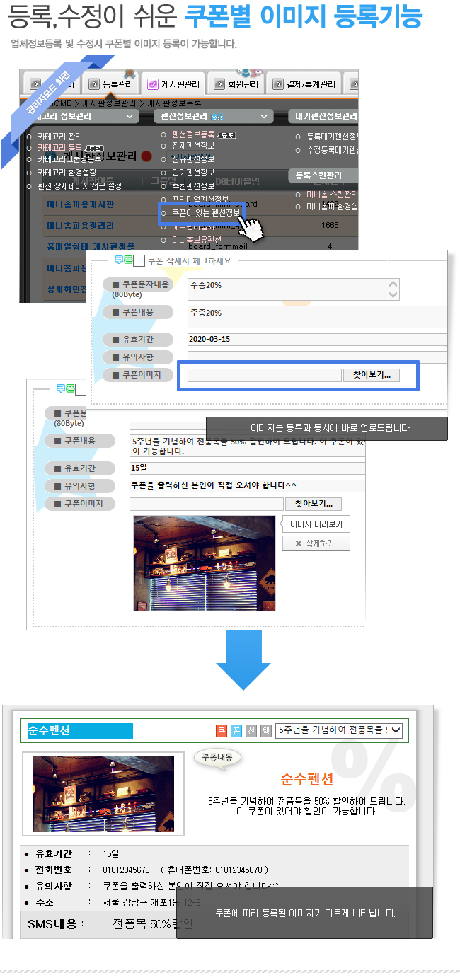
Task: Click 미니홈피용갤러리 row link
Action: pos(80,226)
